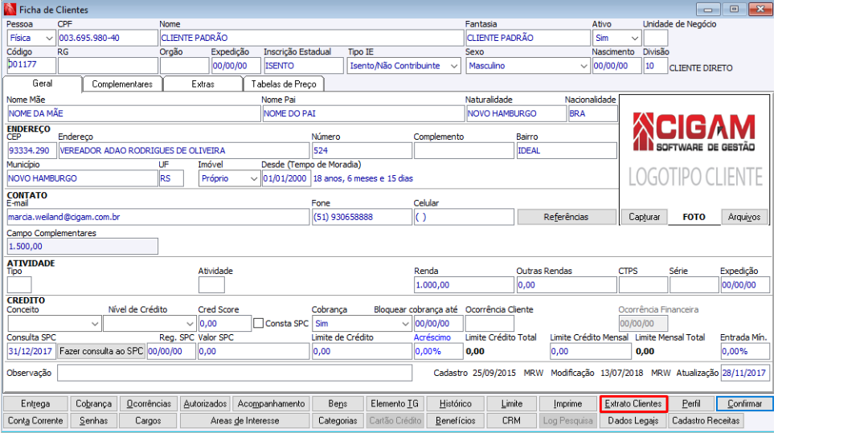The height and width of the screenshot is (433, 868).
Task: Open Areas de Interesse
Action: pyautogui.click(x=244, y=420)
